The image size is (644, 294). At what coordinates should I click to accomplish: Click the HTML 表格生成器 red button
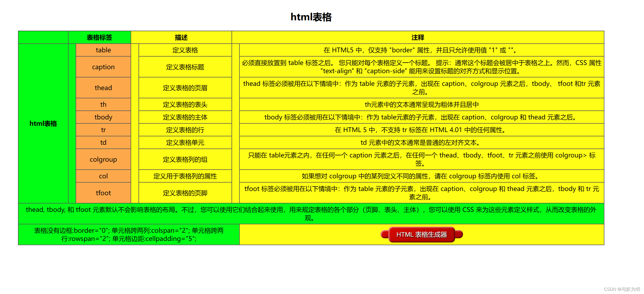click(421, 234)
